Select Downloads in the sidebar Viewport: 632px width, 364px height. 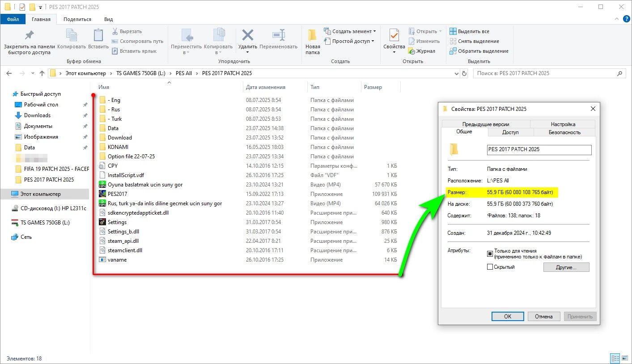[x=37, y=115]
